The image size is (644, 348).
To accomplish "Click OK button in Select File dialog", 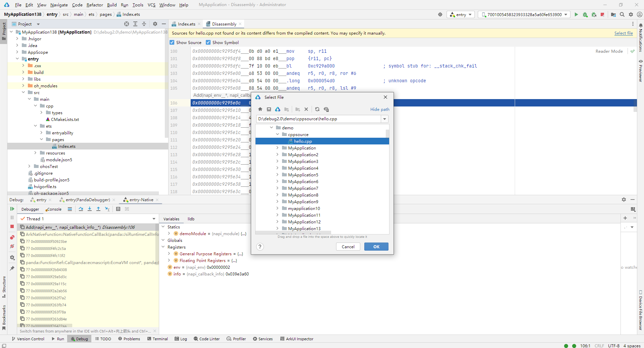I will pyautogui.click(x=376, y=247).
